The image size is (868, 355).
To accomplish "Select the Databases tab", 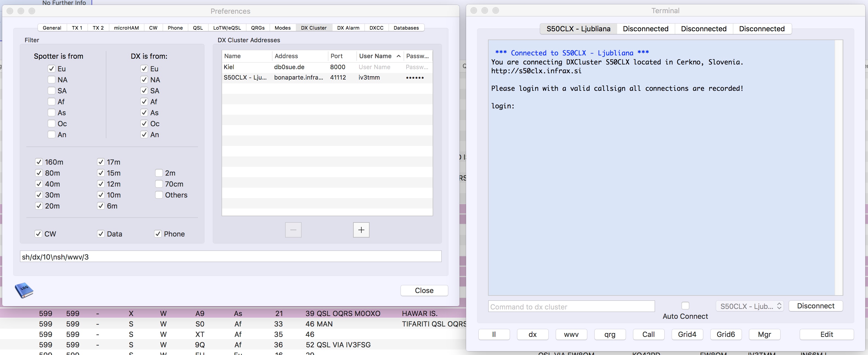I will [406, 28].
